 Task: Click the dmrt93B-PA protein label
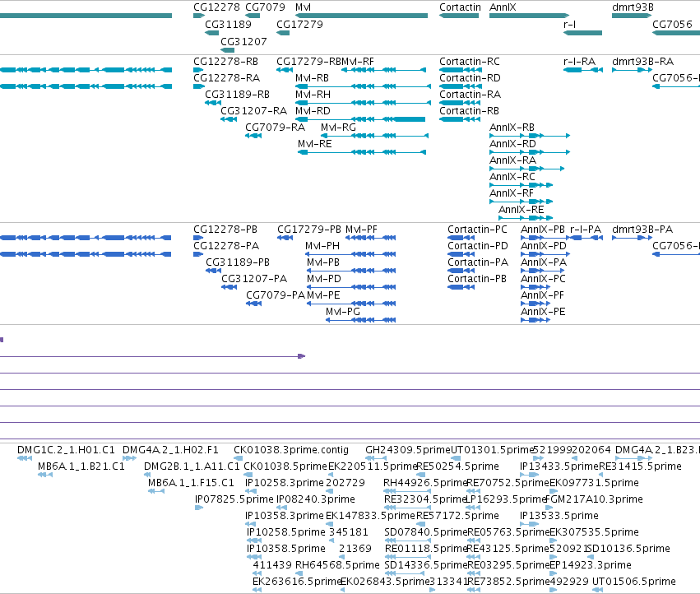coord(642,229)
